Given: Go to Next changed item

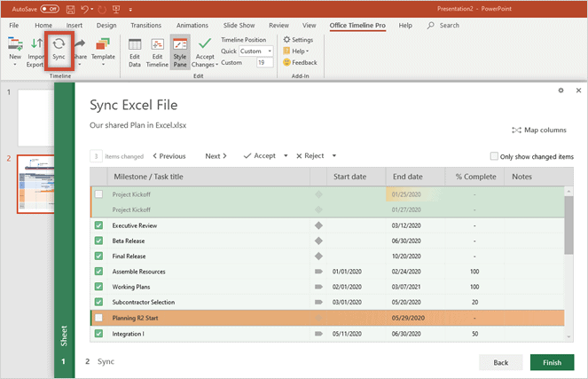Looking at the screenshot, I should click(x=216, y=156).
